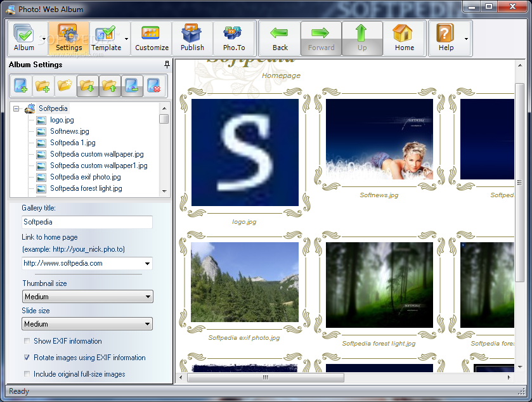Image resolution: width=532 pixels, height=402 pixels.
Task: Click the Softpedia exif photo.jpg caption
Action: [x=244, y=338]
